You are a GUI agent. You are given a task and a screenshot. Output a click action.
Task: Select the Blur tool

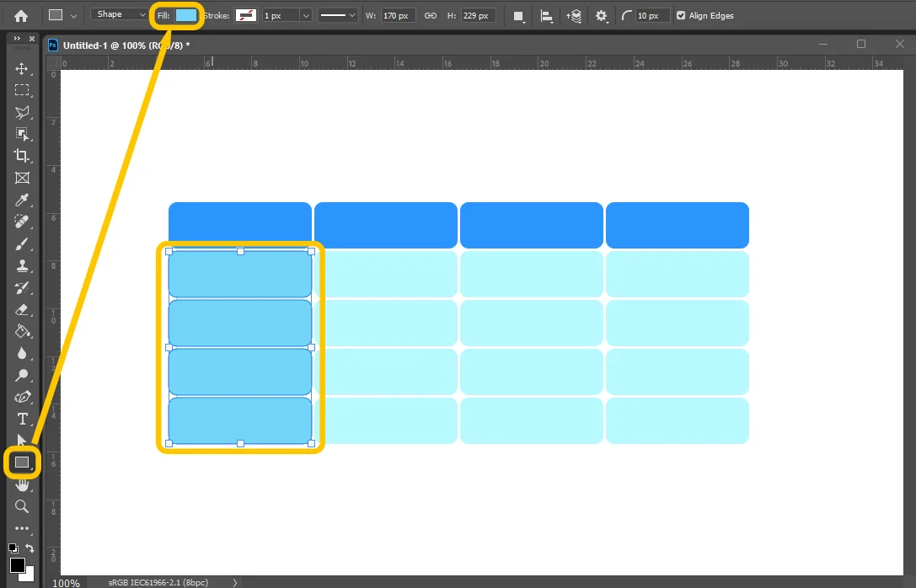coord(22,353)
